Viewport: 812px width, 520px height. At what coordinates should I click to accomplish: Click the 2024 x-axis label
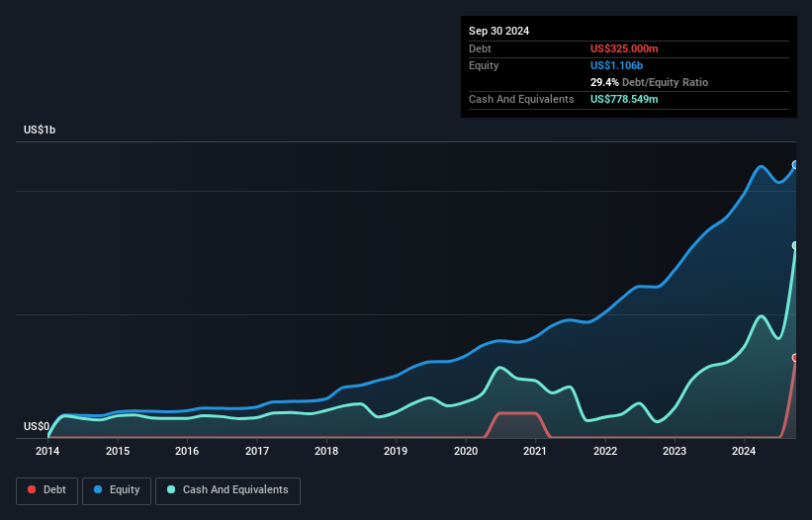point(744,451)
